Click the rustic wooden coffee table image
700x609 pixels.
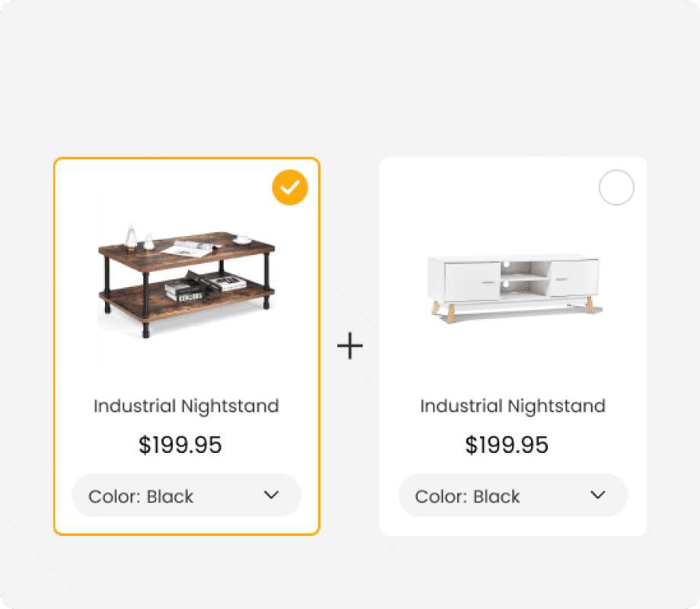(186, 278)
